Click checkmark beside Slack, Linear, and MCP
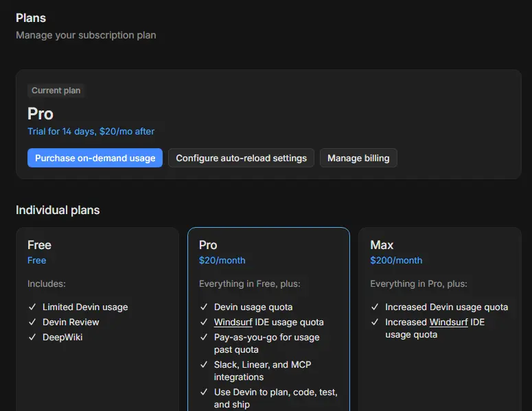 pyautogui.click(x=204, y=364)
